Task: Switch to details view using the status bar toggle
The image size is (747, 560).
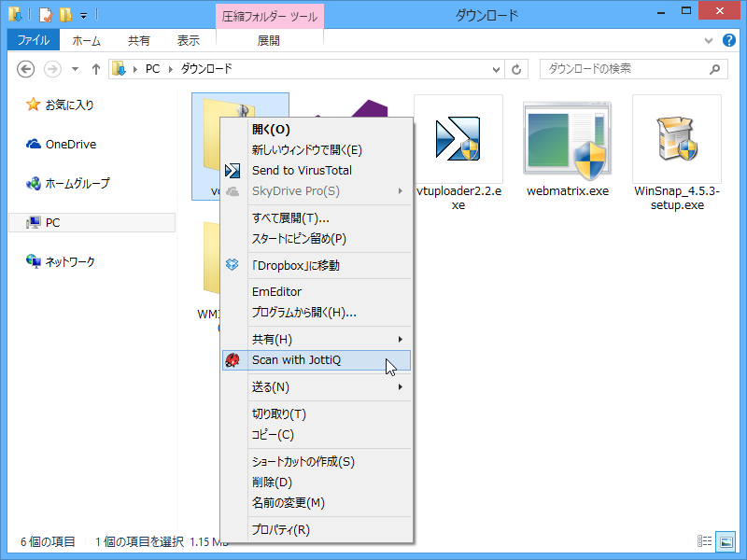Action: tap(703, 541)
